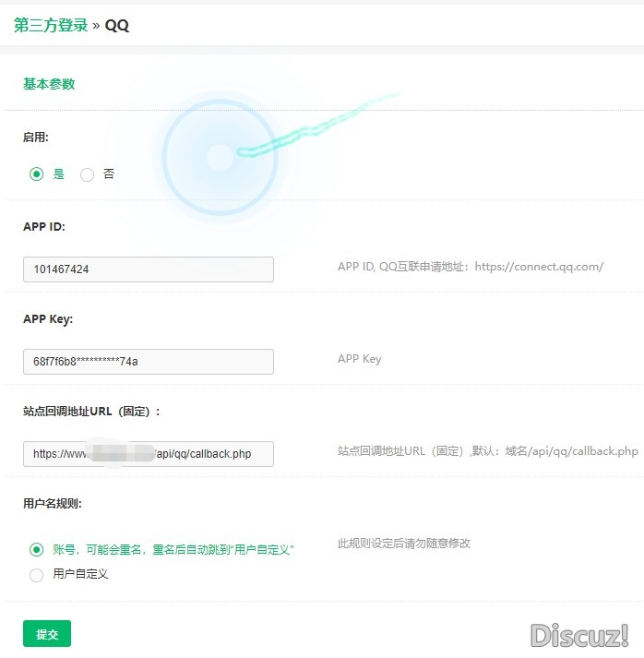Click the QQ breadcrumb title

[116, 26]
